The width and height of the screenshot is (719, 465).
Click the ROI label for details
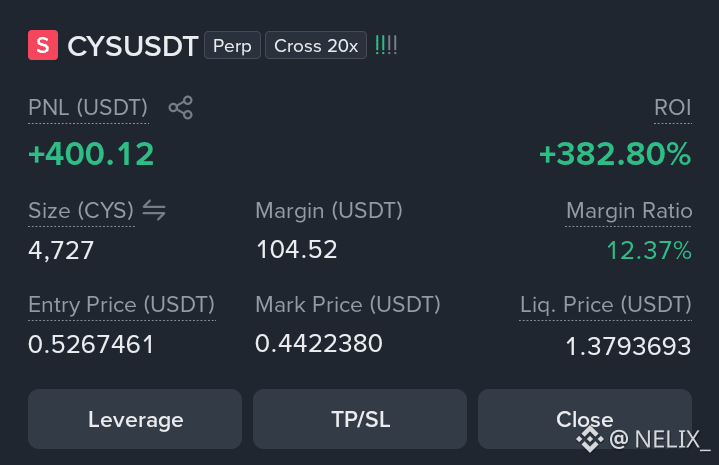673,108
